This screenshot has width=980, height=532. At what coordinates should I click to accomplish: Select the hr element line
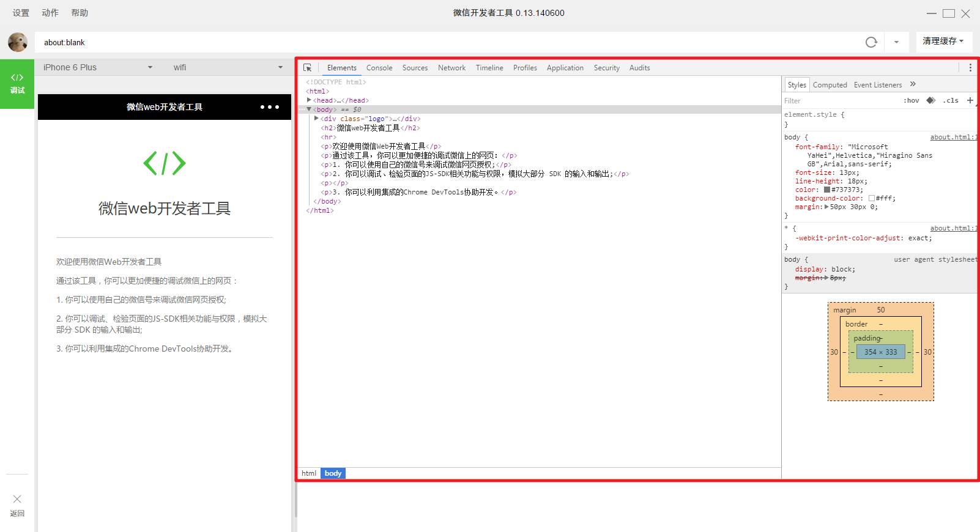pos(329,137)
